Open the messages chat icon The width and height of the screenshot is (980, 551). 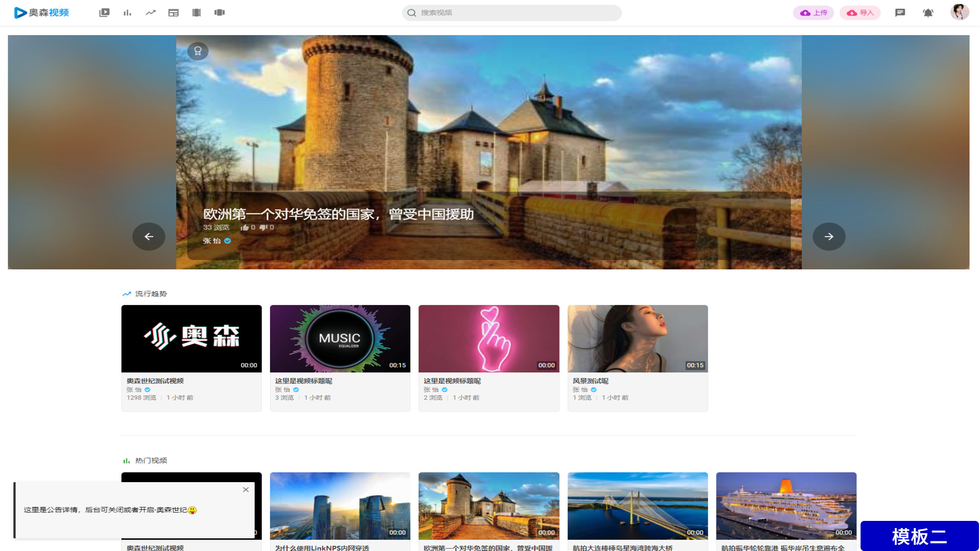900,13
